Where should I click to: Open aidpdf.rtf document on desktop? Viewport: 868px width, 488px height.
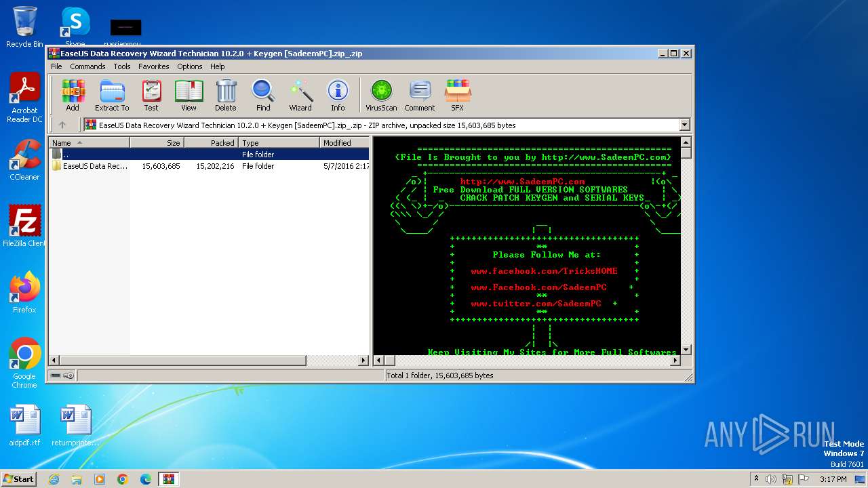pos(24,426)
